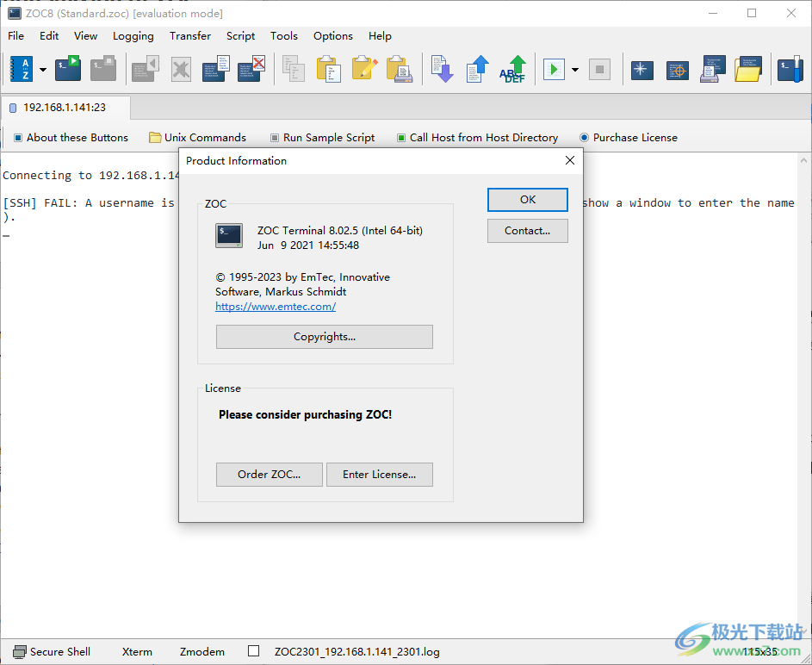Screen dimensions: 812x665
Task: Click the Order ZOC... button
Action: 270,475
